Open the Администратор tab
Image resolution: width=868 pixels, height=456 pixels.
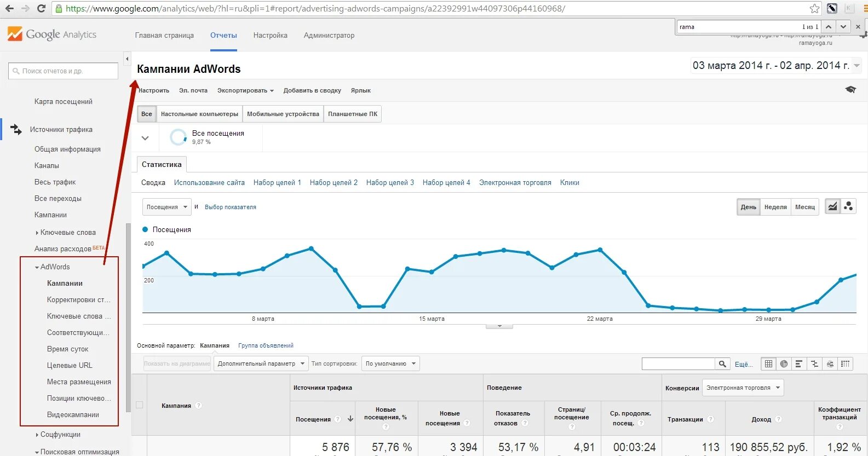tap(329, 35)
